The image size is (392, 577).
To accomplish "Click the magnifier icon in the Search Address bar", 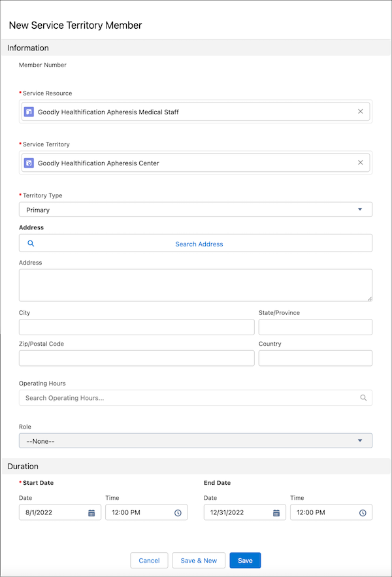I will 30,242.
